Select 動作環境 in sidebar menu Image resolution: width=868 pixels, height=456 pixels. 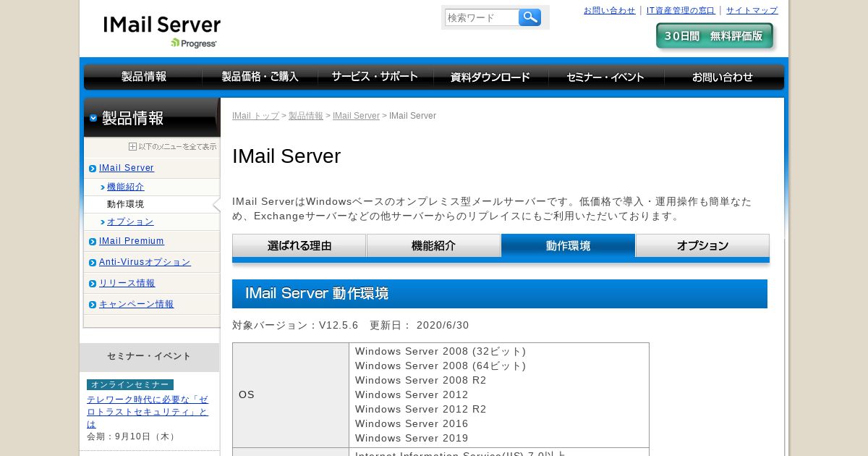click(x=125, y=204)
